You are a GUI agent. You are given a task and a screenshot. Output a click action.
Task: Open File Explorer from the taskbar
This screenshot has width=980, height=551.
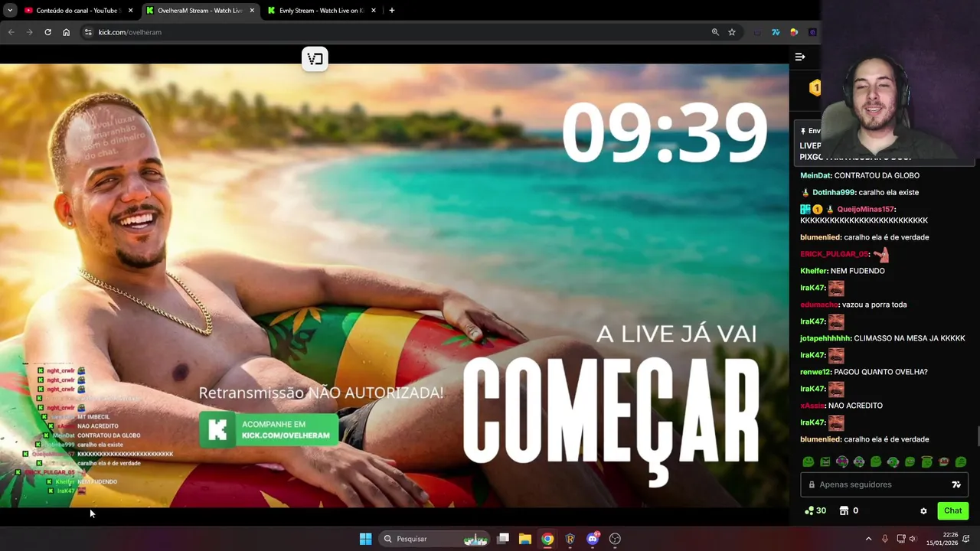pos(525,539)
